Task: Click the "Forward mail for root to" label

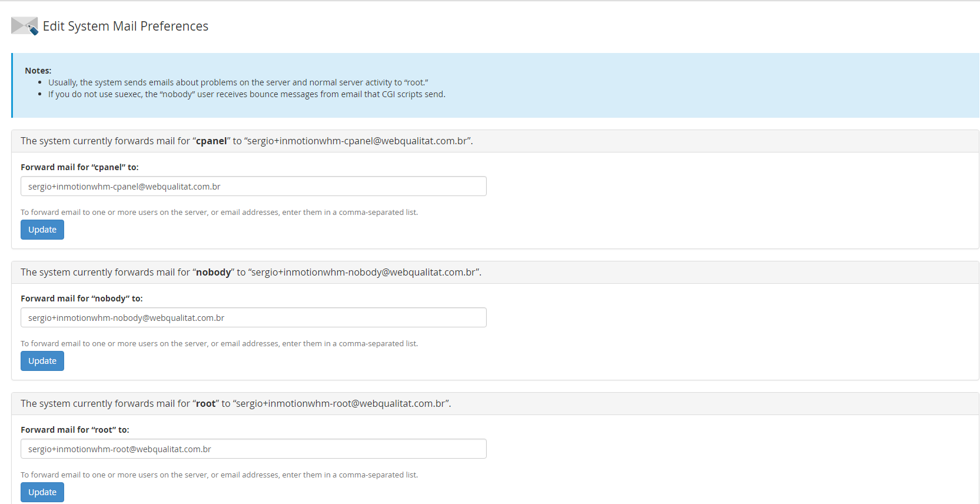Action: pyautogui.click(x=75, y=430)
